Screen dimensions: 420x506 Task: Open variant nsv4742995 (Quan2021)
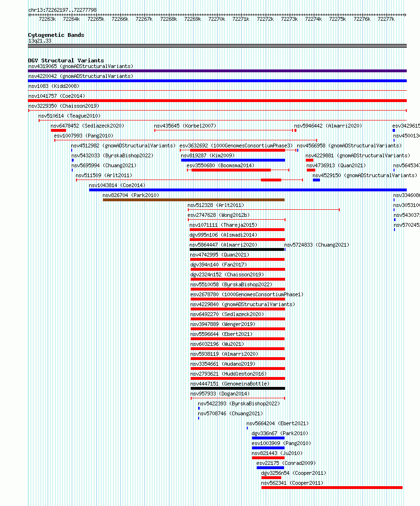(x=220, y=255)
